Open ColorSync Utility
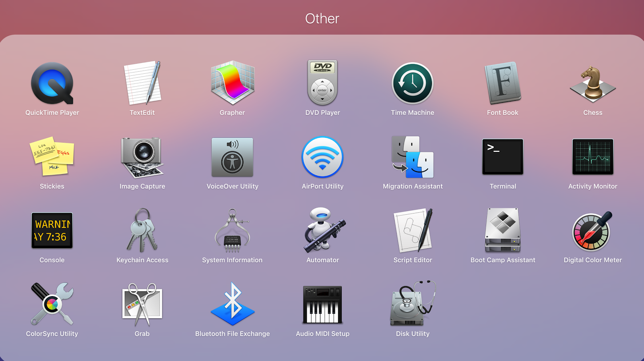This screenshot has width=644, height=361. click(x=52, y=304)
